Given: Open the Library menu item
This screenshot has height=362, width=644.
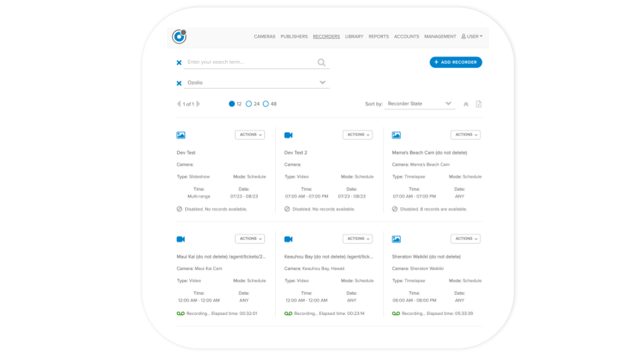Looking at the screenshot, I should tap(354, 36).
